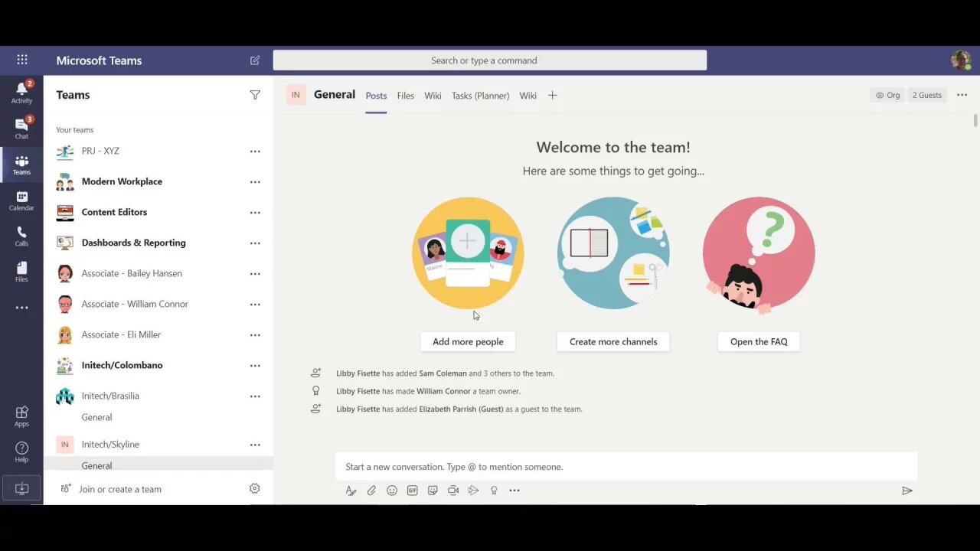This screenshot has height=551, width=980.
Task: Open the Calendar app icon
Action: click(x=21, y=201)
